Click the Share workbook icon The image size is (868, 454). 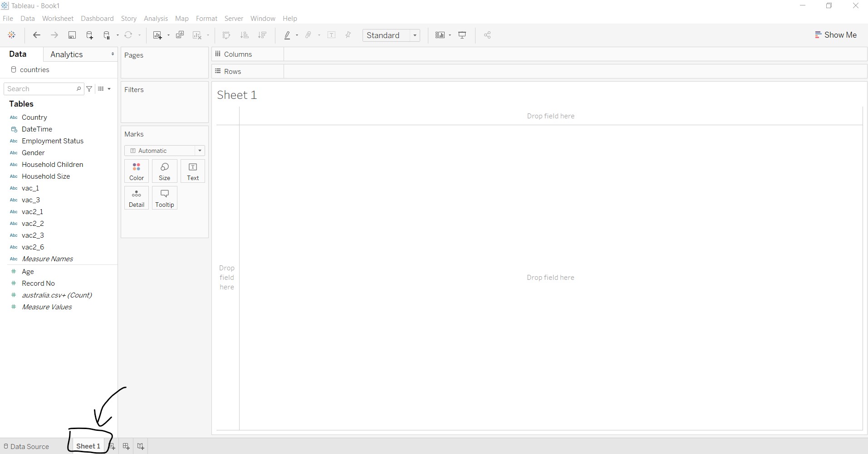coord(487,35)
